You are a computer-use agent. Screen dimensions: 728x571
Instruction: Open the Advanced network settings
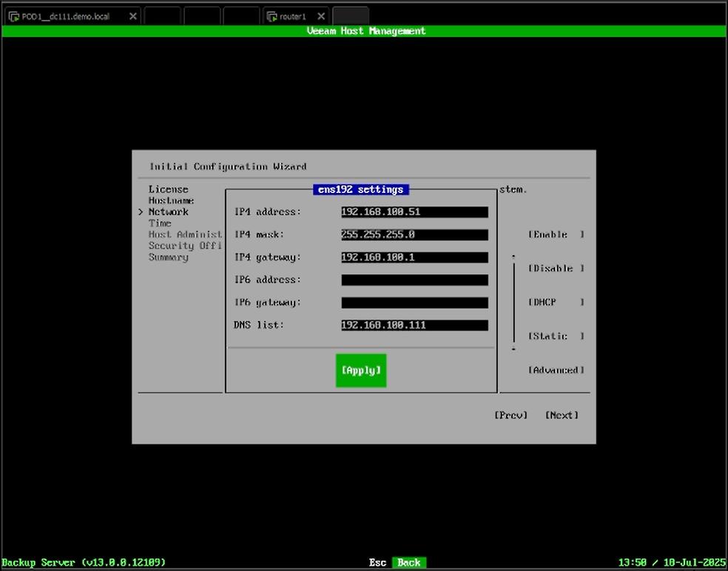click(556, 370)
